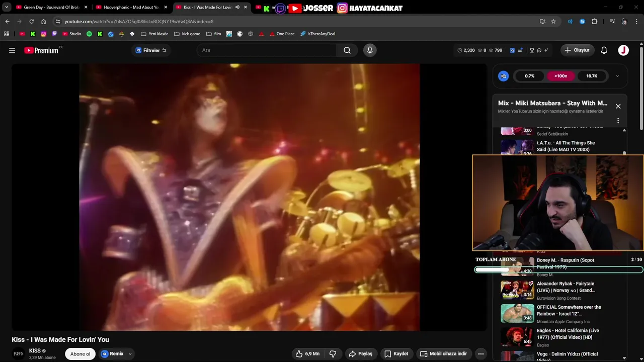Image resolution: width=644 pixels, height=362 pixels.
Task: Click the Remix button
Action: (x=112, y=354)
